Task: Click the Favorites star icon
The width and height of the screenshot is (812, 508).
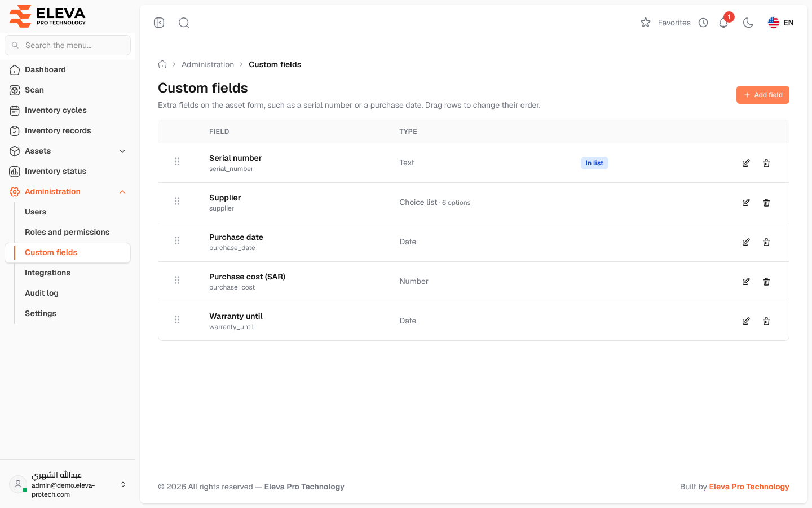Action: pyautogui.click(x=646, y=23)
